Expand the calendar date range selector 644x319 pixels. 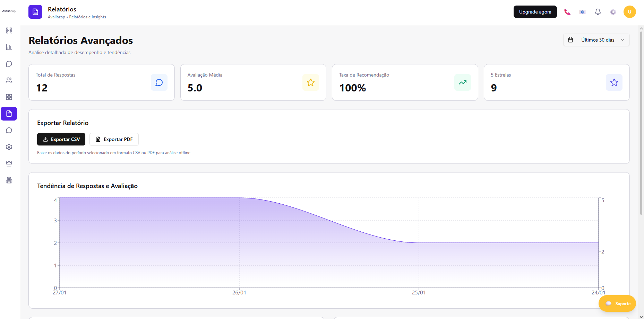click(x=571, y=39)
